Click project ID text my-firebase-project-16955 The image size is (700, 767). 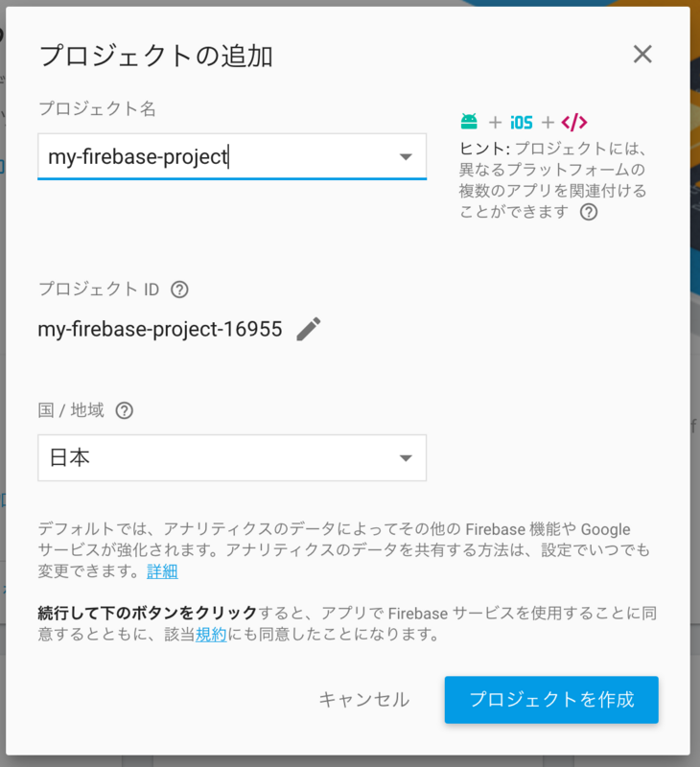click(x=160, y=329)
